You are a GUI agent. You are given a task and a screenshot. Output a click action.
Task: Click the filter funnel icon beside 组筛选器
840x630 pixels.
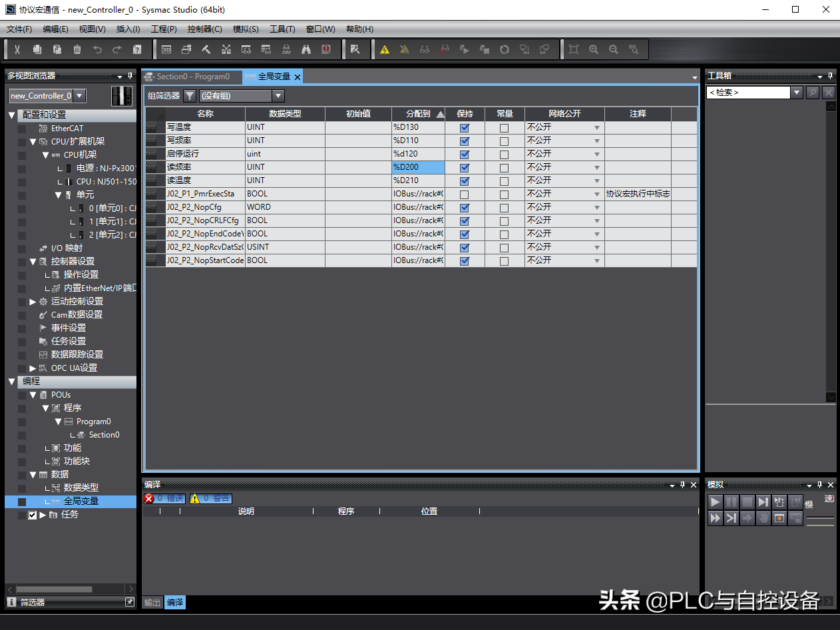190,96
